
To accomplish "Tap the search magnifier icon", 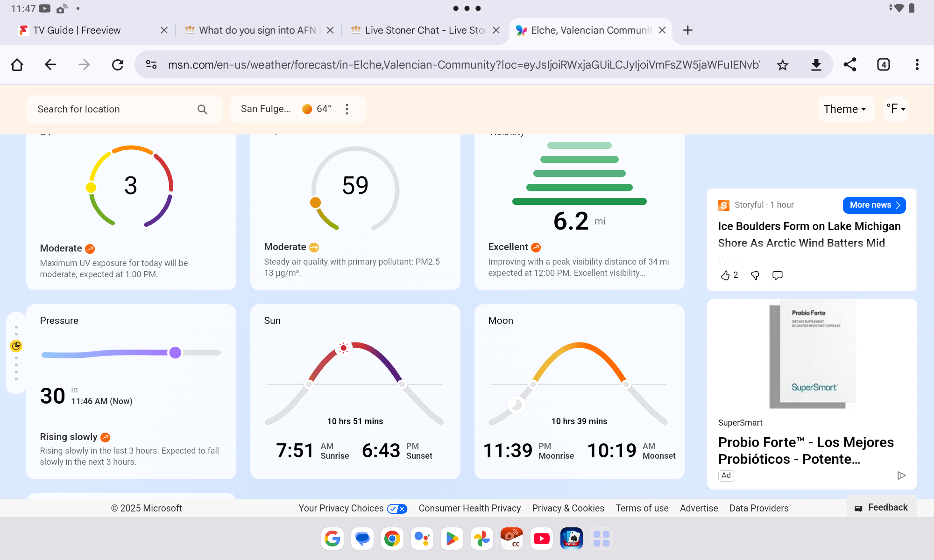I will tap(202, 109).
